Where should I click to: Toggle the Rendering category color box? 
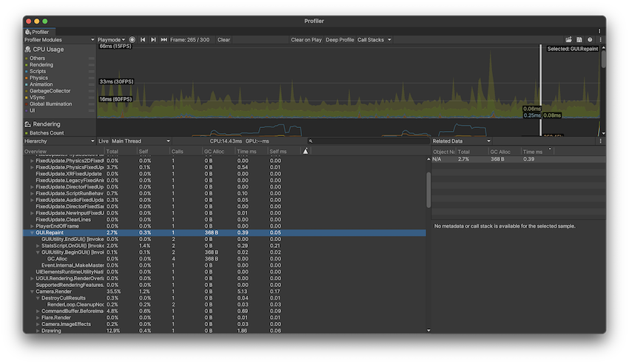pos(27,65)
